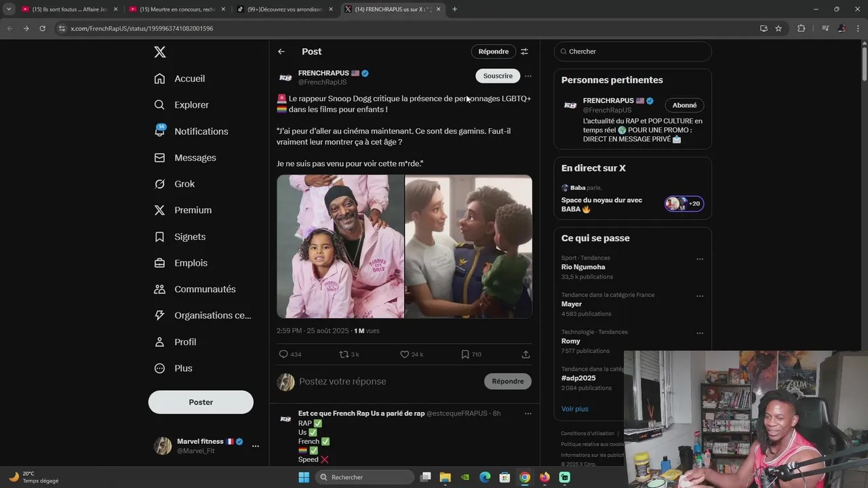Reload the page
This screenshot has width=868, height=488.
[42, 28]
